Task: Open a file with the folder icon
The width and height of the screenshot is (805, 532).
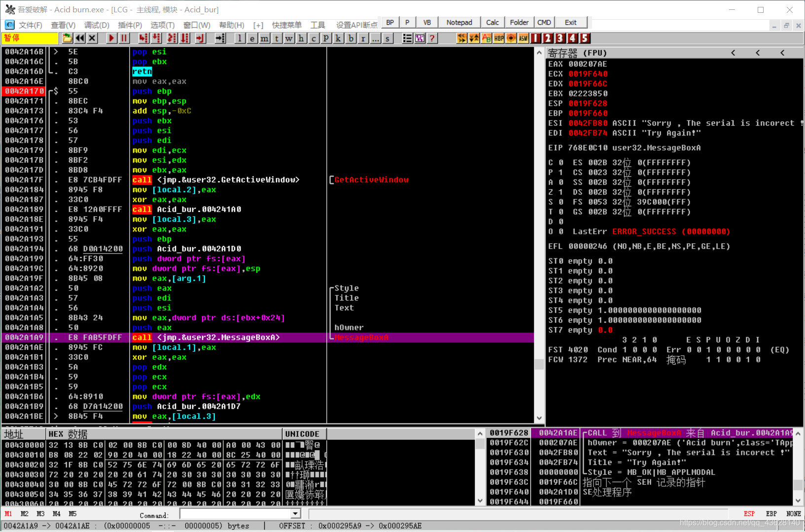Action: [67, 38]
